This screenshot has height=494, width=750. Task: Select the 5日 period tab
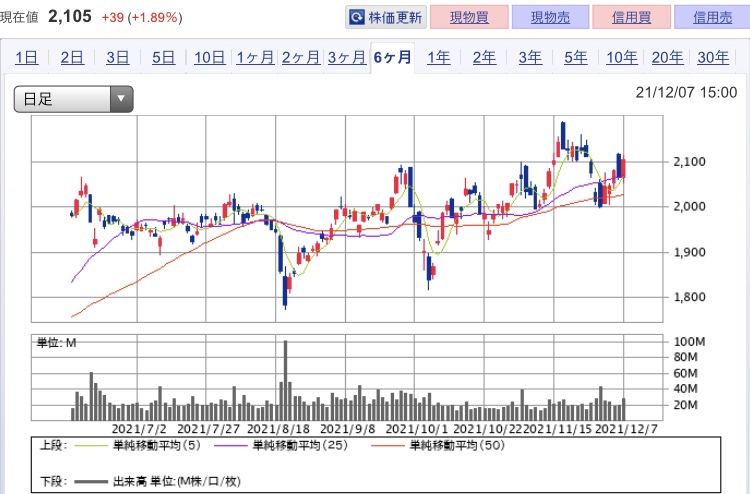[x=164, y=57]
